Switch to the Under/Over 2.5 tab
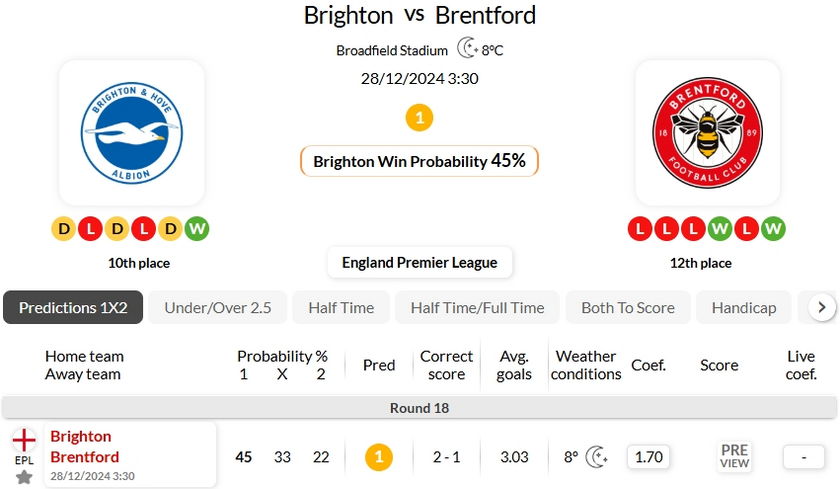This screenshot has width=840, height=489. [217, 307]
